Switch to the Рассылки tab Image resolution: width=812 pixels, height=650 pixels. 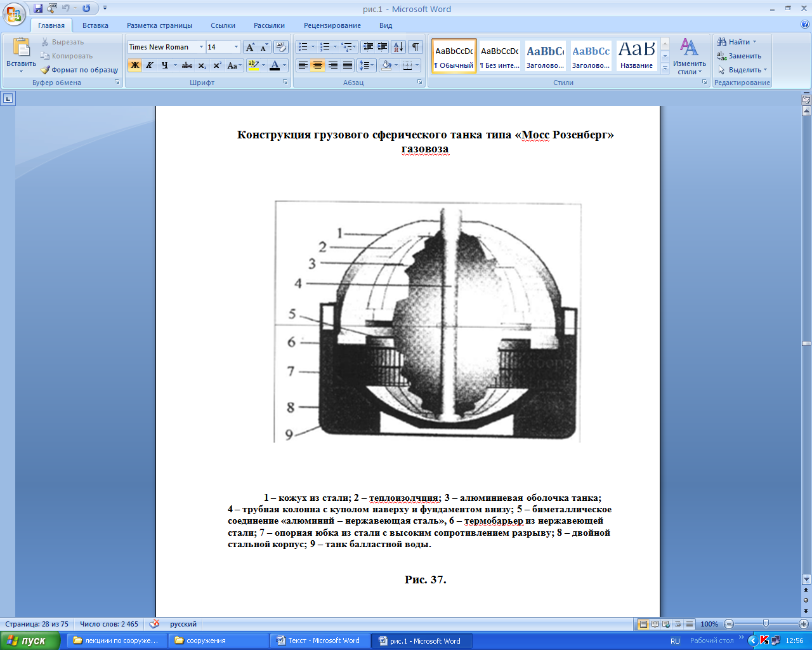click(269, 25)
